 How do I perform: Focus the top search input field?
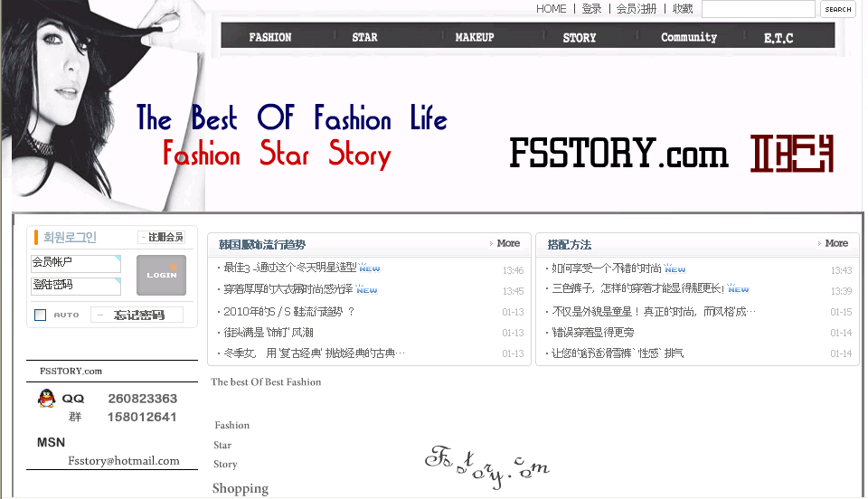coord(759,9)
